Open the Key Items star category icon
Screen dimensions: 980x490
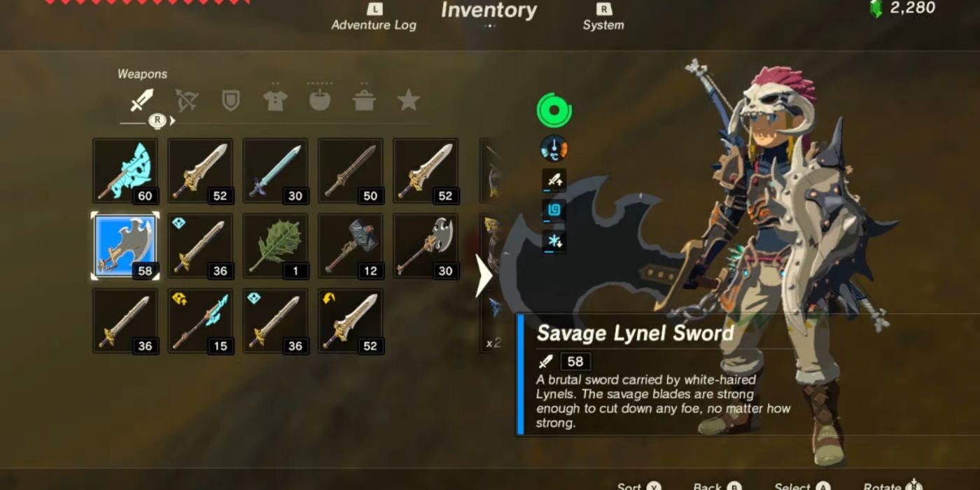[409, 100]
